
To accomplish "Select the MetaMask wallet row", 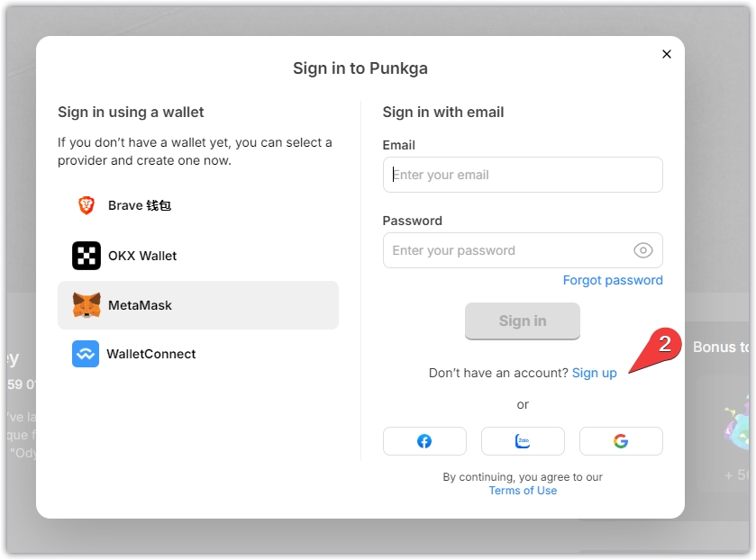I will pyautogui.click(x=198, y=305).
